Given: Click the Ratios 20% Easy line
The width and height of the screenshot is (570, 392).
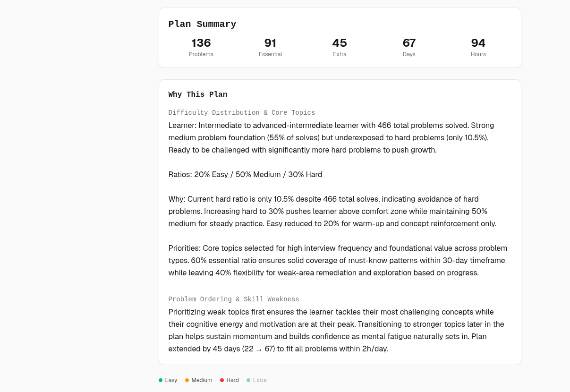Looking at the screenshot, I should pyautogui.click(x=245, y=175).
